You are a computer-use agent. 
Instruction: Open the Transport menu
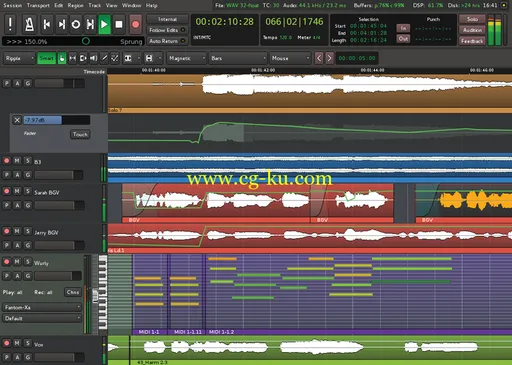38,5
